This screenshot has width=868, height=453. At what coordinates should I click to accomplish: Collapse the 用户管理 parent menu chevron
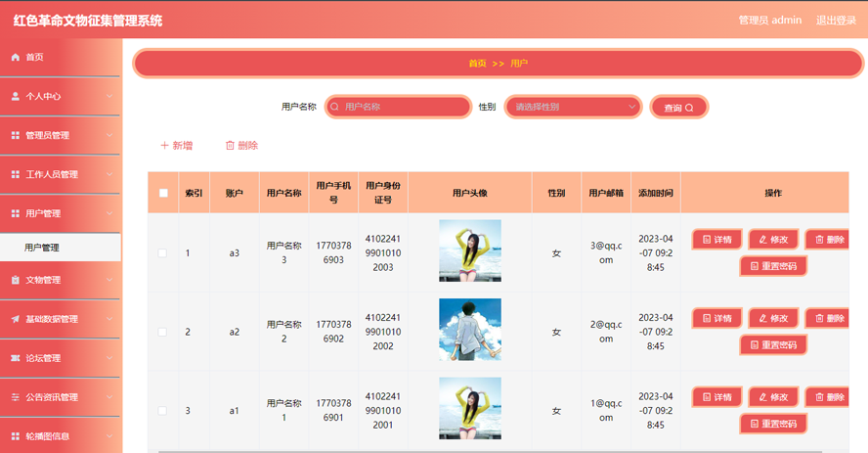109,213
